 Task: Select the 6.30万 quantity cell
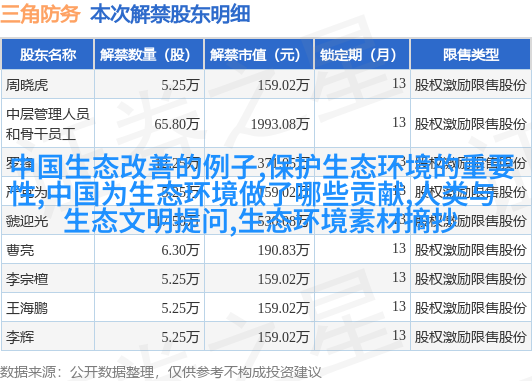(x=180, y=250)
